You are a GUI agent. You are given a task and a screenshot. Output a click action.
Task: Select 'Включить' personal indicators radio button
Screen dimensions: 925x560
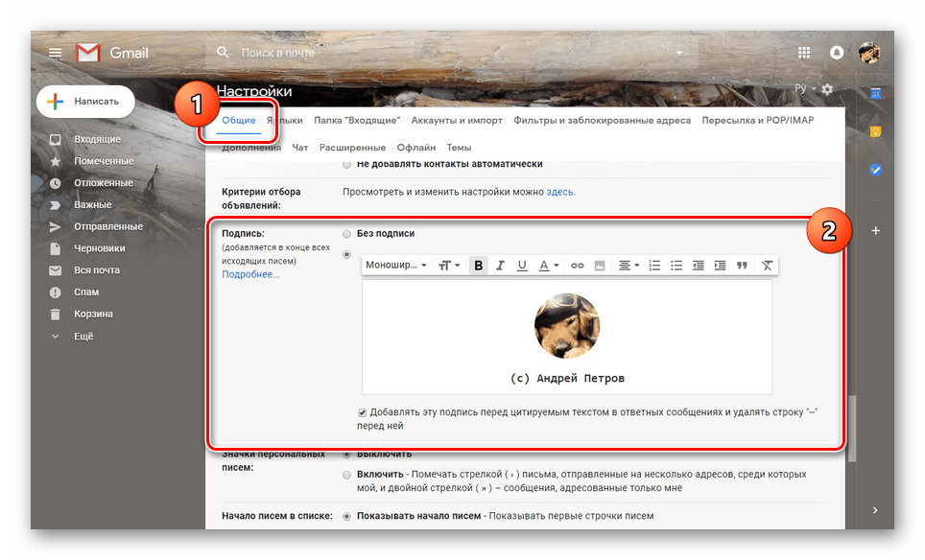347,475
